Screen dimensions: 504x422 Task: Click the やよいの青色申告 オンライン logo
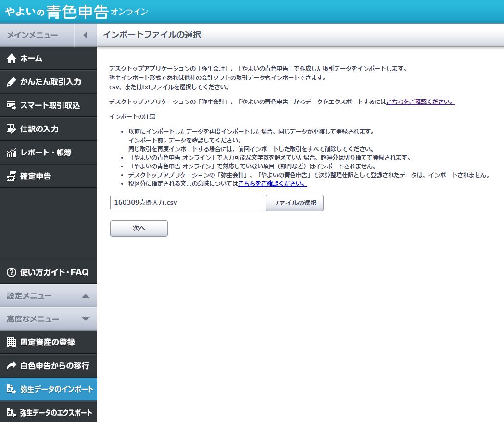[x=76, y=12]
